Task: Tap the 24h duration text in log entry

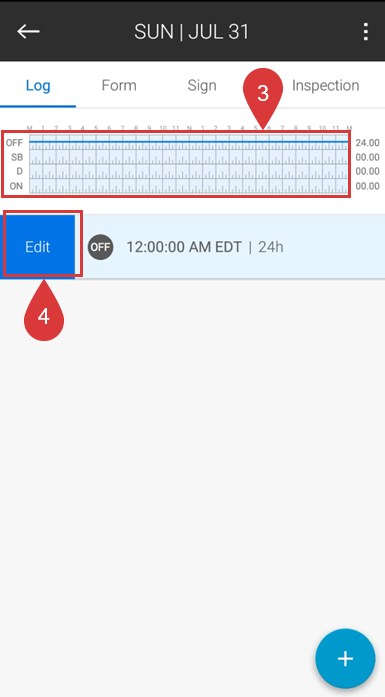Action: pyautogui.click(x=271, y=247)
